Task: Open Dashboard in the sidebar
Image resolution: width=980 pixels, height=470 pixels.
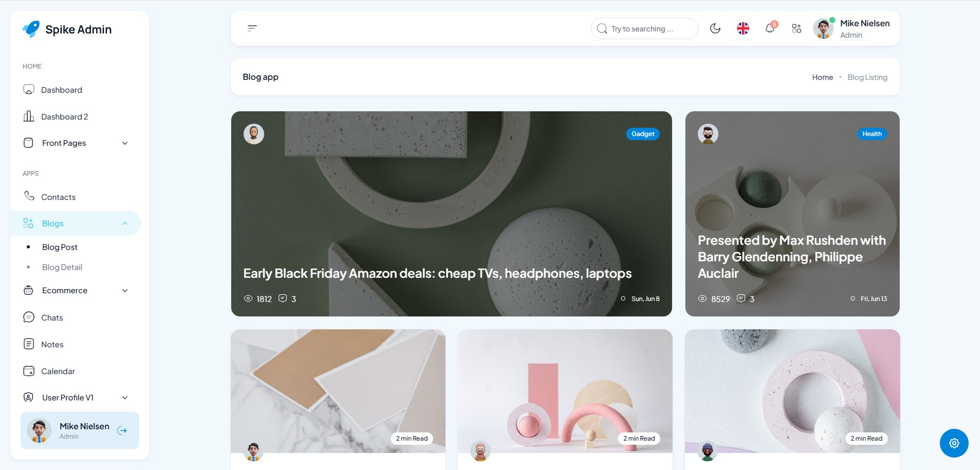Action: [76, 90]
